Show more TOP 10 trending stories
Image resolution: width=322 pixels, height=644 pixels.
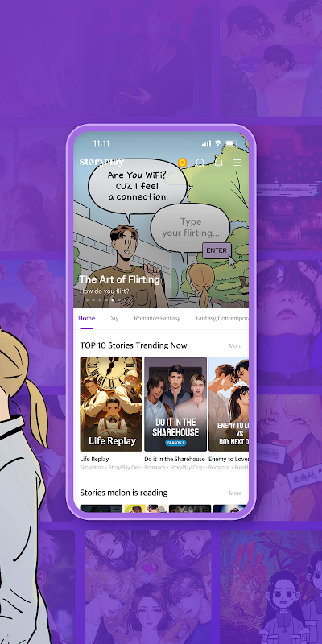[x=235, y=346]
